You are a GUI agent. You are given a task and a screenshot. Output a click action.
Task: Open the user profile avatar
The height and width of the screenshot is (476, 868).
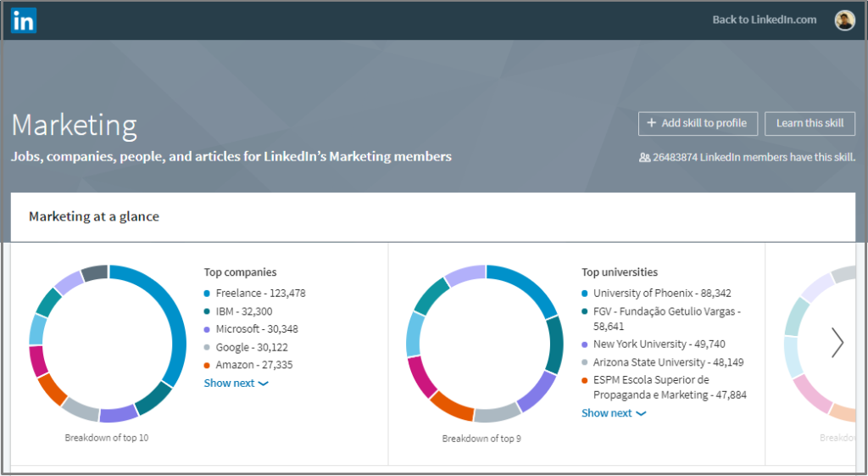click(844, 20)
